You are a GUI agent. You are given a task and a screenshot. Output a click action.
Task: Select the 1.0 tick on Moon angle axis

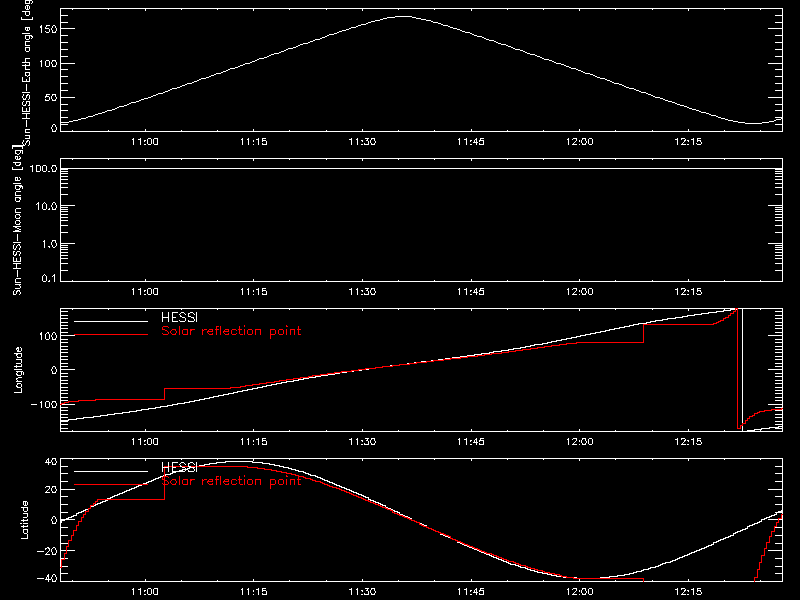coord(49,244)
